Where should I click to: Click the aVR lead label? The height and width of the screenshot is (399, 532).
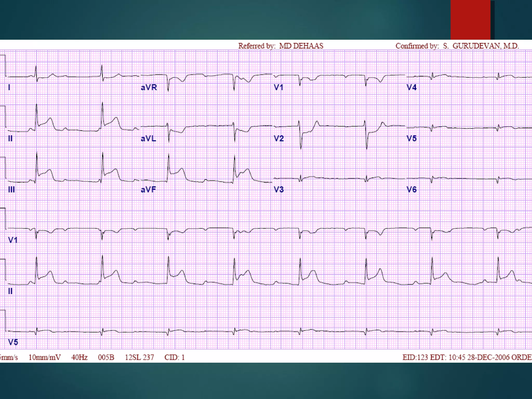(x=149, y=87)
